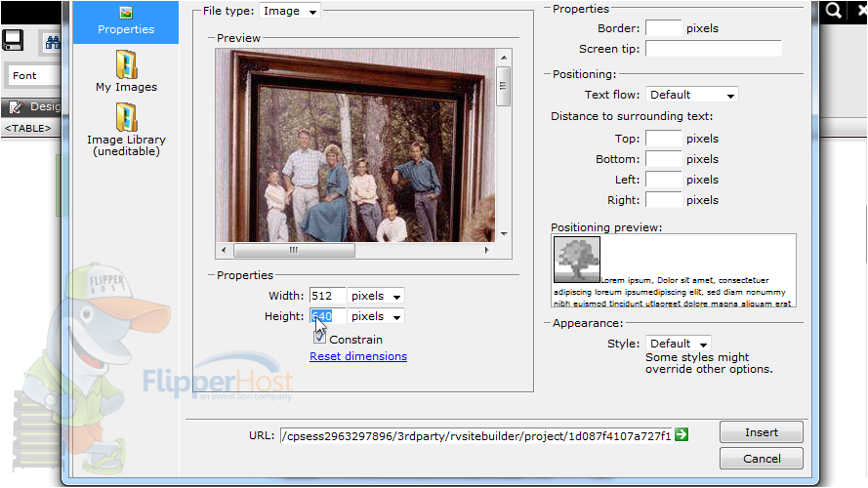Click the Width input field
This screenshot has height=488, width=868.
pyautogui.click(x=327, y=296)
